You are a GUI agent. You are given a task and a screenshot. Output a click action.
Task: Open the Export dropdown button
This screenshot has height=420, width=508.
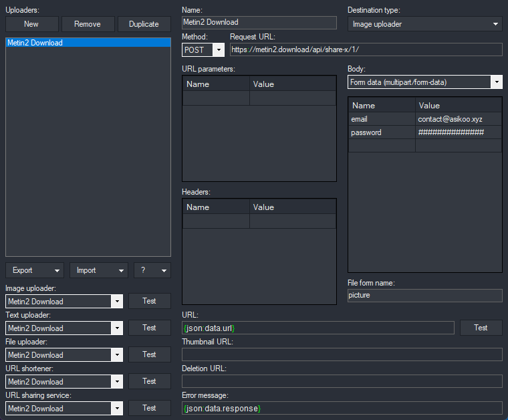[35, 270]
